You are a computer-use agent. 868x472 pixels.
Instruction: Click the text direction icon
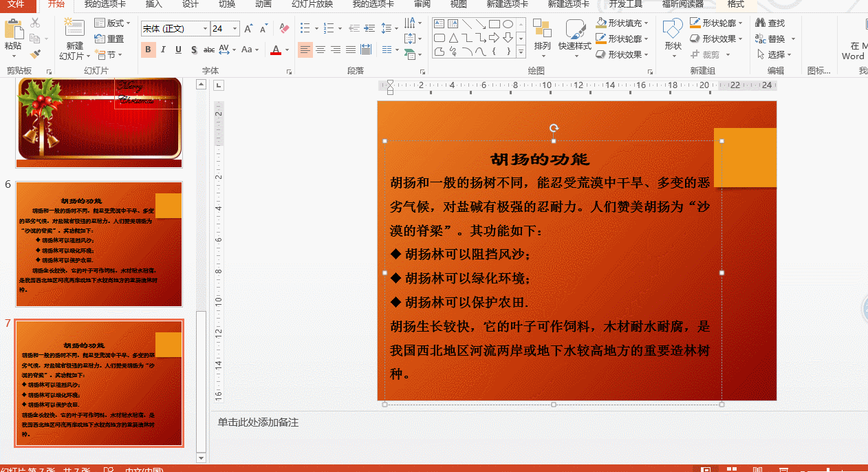tap(411, 23)
